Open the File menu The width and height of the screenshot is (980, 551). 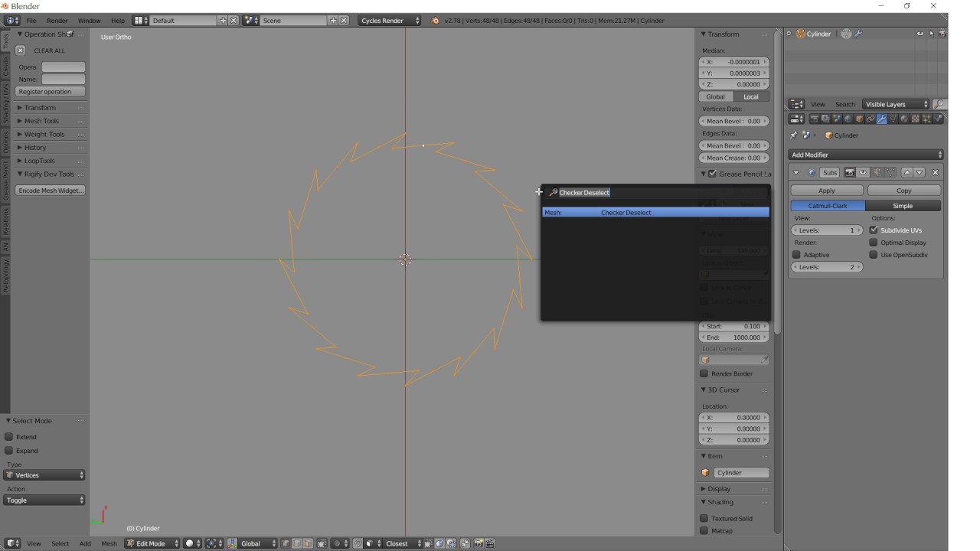coord(31,21)
